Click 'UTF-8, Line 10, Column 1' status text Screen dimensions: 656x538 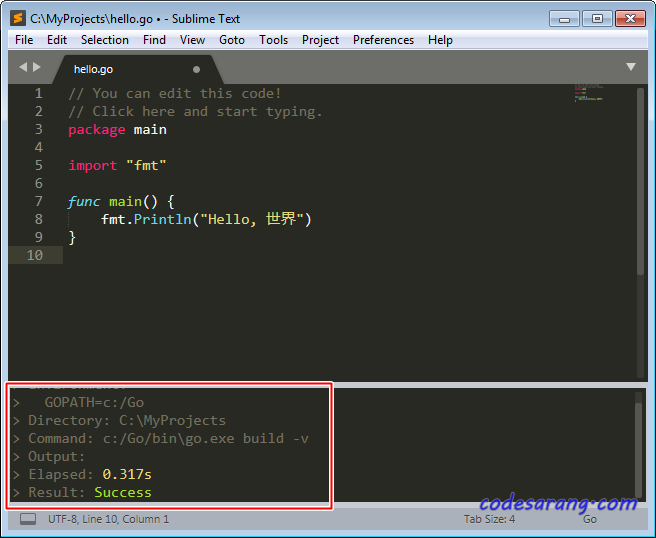tap(108, 519)
